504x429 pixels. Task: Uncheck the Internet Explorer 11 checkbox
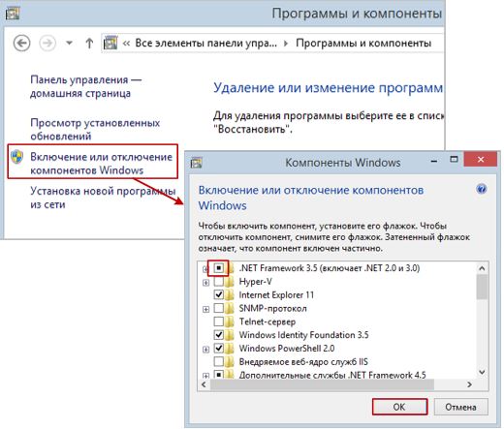click(219, 294)
